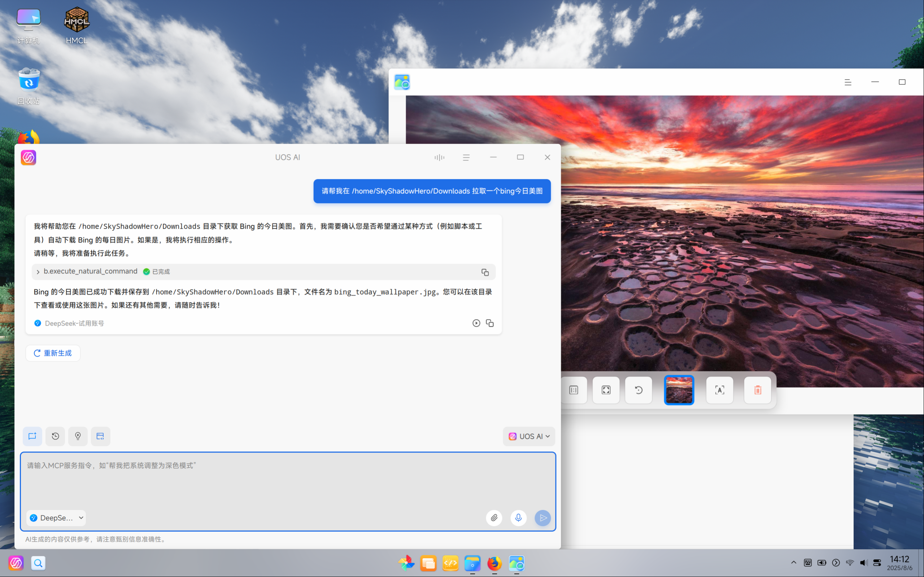Copy the full assistant reply

pos(490,323)
